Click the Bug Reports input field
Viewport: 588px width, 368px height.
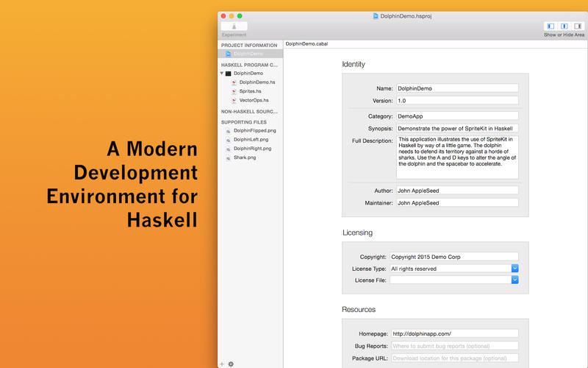[455, 346]
